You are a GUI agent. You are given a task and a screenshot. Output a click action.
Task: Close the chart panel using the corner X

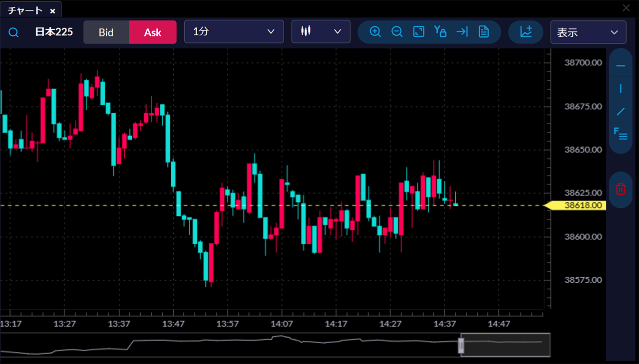[627, 7]
